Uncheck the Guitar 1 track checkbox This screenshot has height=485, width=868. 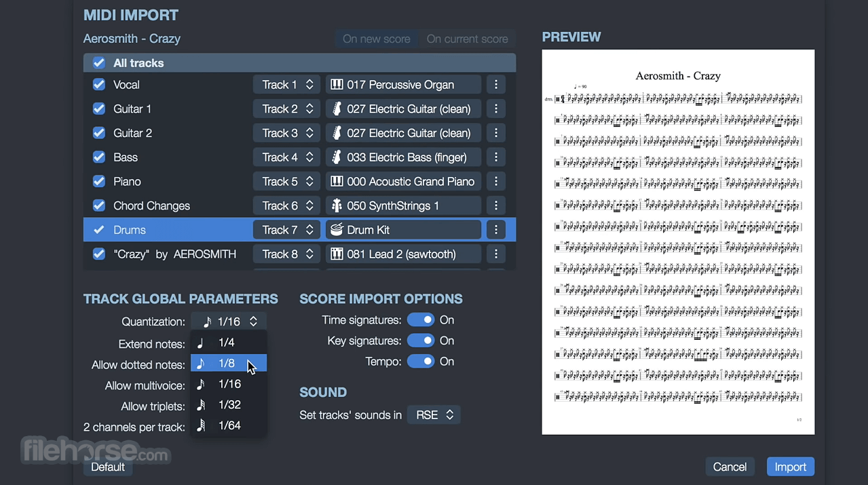99,109
